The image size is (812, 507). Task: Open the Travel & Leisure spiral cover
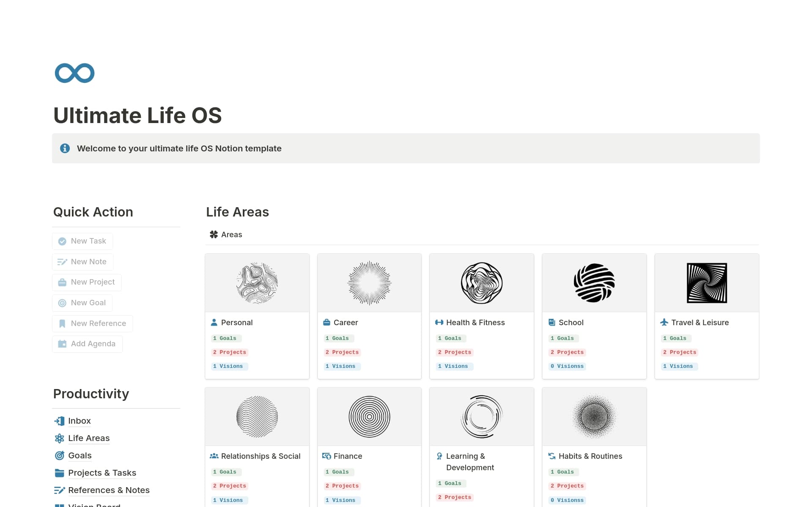707,283
